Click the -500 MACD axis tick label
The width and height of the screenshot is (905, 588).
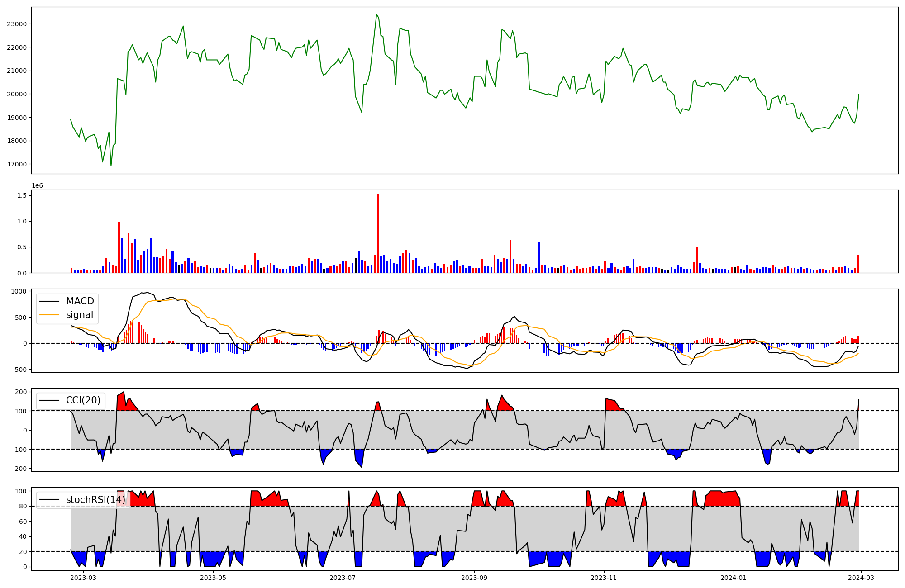tap(19, 370)
